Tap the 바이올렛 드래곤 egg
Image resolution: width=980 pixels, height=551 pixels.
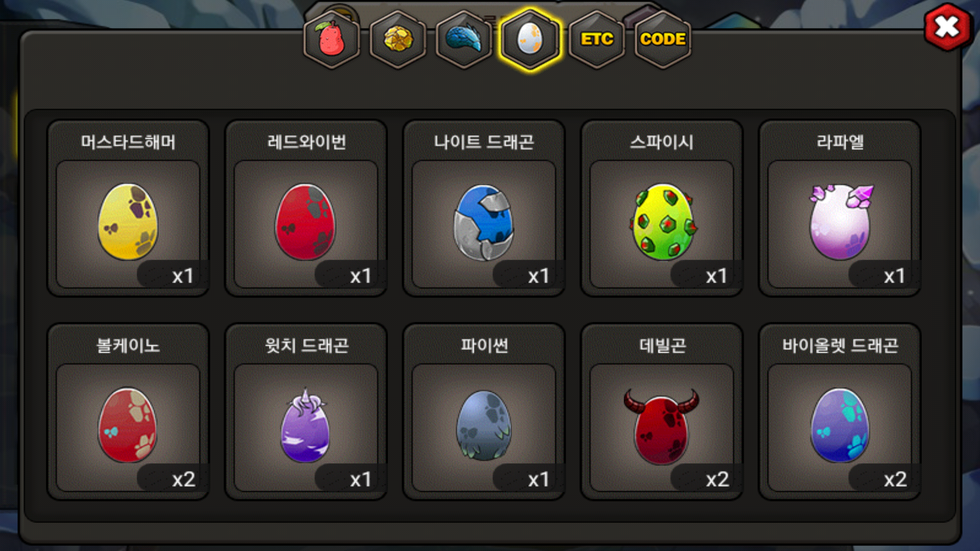tap(840, 425)
